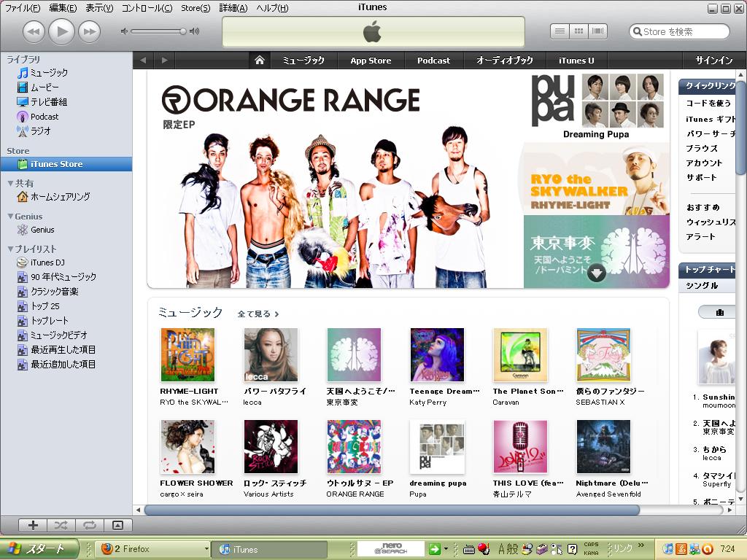The height and width of the screenshot is (560, 747).
Task: Open the Store menu
Action: (196, 8)
